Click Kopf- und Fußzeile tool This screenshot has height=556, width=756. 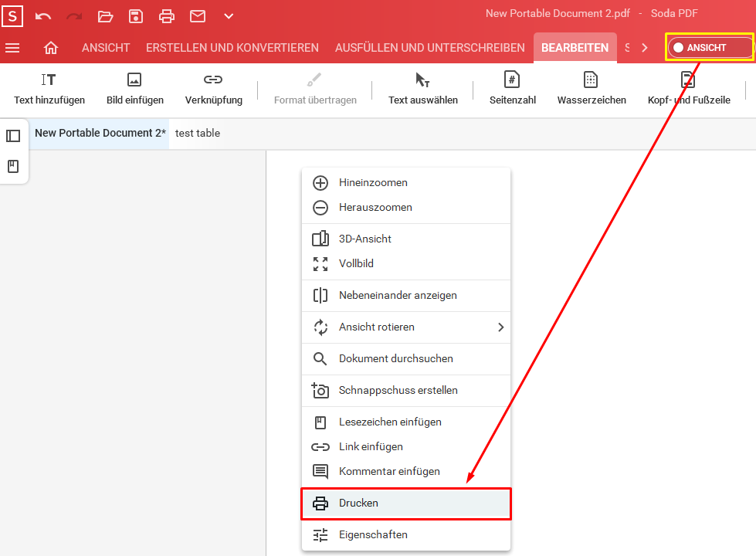tap(689, 89)
